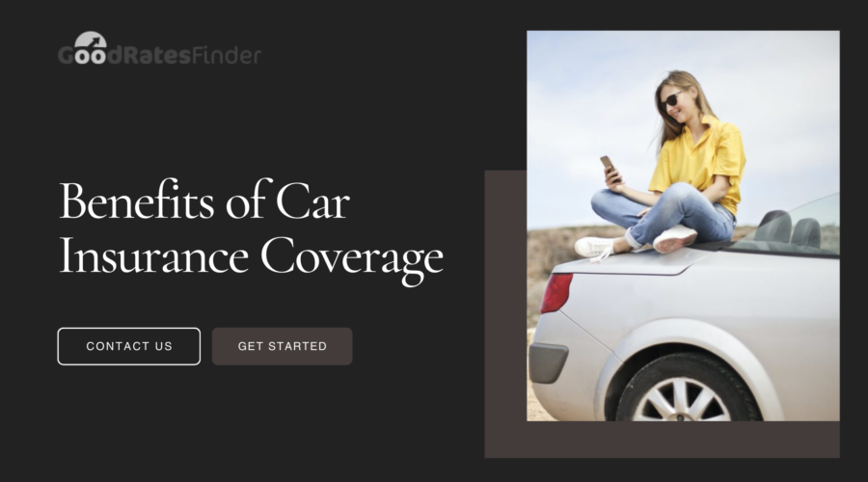Click the word Insurance in the headline
Image resolution: width=868 pixels, height=482 pixels.
154,255
